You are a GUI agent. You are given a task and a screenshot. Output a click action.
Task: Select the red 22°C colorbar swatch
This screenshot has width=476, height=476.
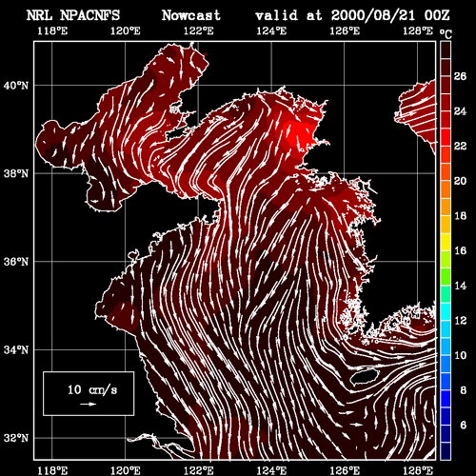pyautogui.click(x=446, y=137)
